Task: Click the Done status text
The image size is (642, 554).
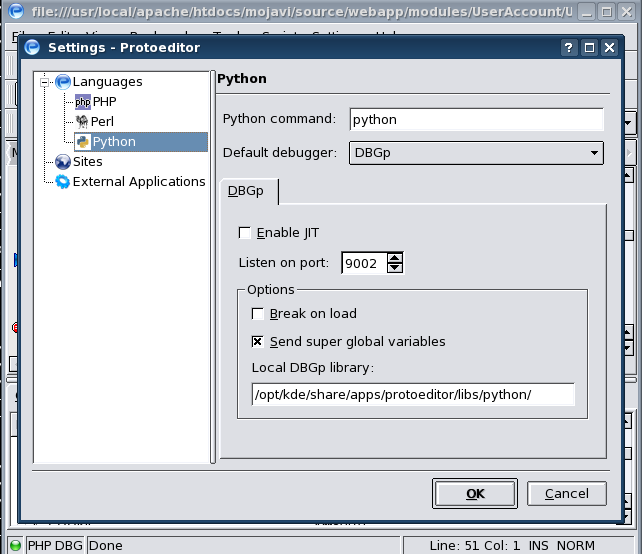Action: (106, 545)
